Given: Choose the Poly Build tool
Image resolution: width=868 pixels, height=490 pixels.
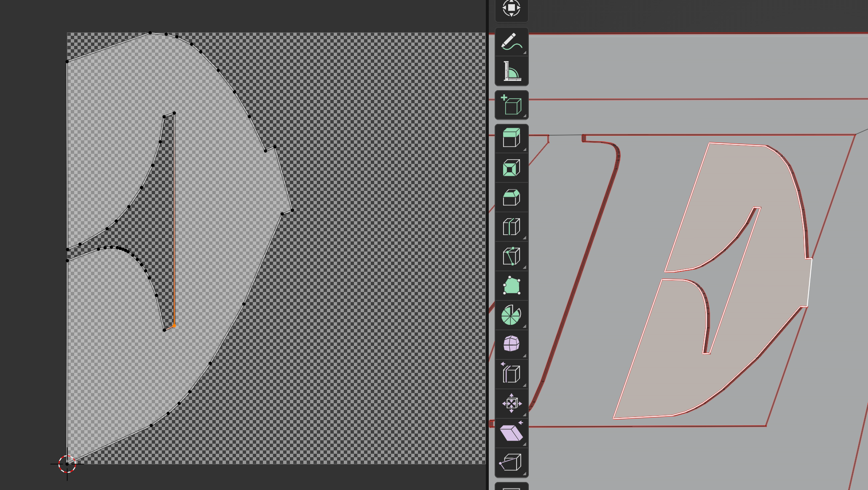Looking at the screenshot, I should pos(512,286).
